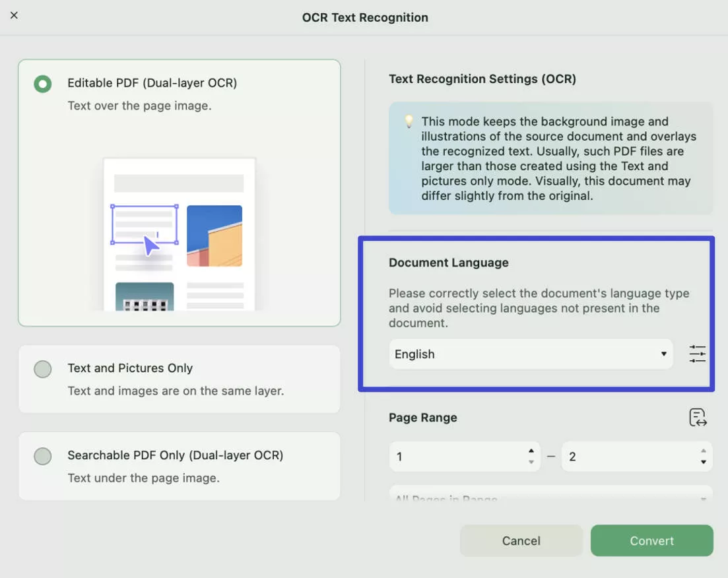Click the Editable PDF preview illustration
Screen dimensions: 728x578
[x=179, y=234]
